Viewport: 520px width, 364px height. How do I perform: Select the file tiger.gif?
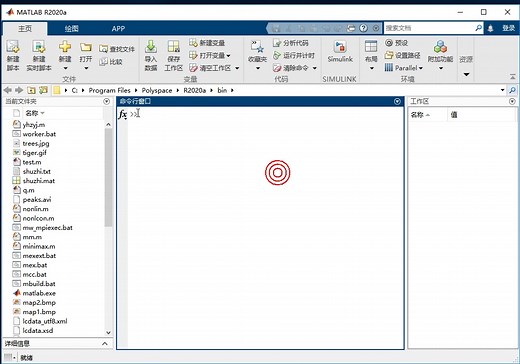click(34, 153)
